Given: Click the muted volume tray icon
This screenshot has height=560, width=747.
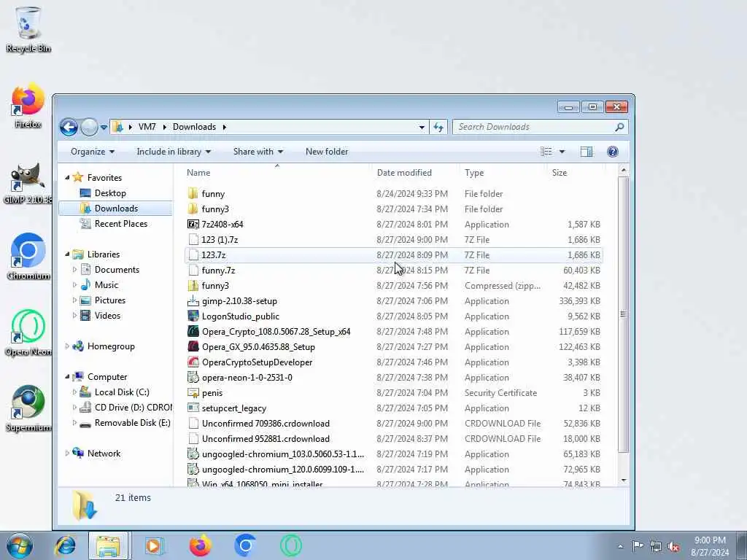Looking at the screenshot, I should 673,547.
